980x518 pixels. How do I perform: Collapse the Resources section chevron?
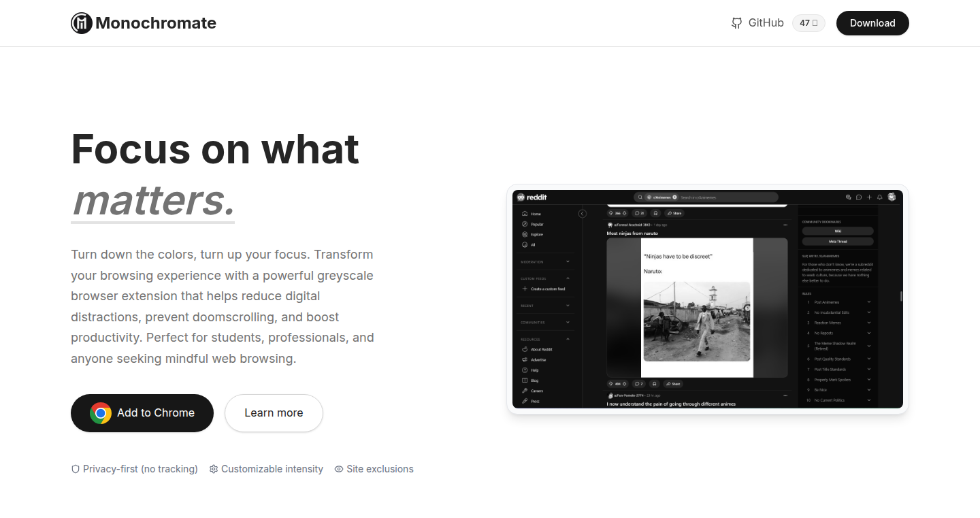[568, 339]
